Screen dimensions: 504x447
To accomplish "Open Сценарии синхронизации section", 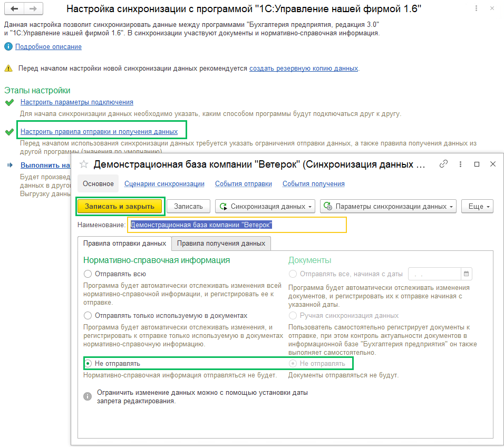I will coord(164,184).
